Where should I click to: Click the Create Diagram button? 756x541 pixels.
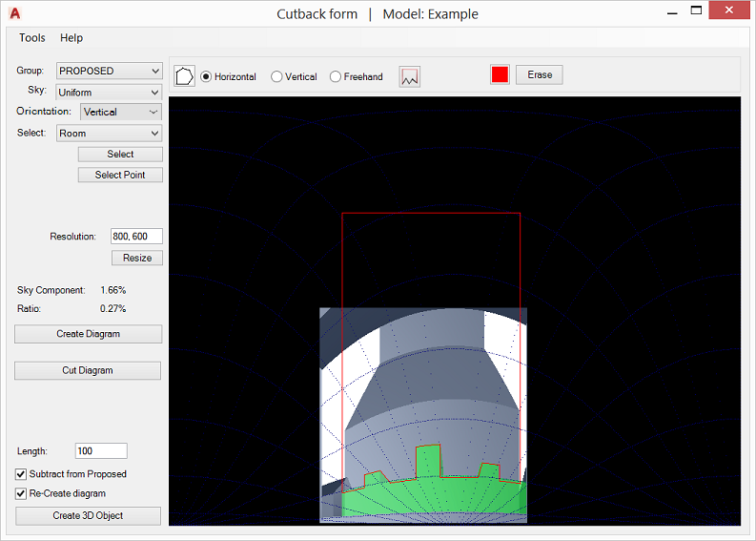[x=88, y=334]
